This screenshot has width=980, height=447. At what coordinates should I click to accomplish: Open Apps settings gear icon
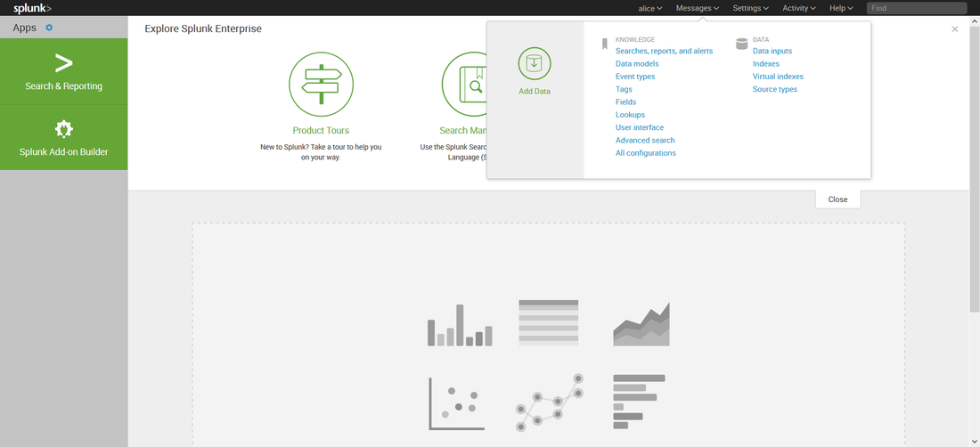click(x=49, y=28)
